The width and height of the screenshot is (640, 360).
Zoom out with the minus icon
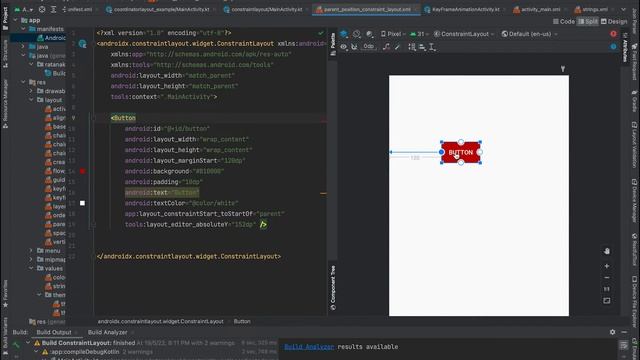607,278
